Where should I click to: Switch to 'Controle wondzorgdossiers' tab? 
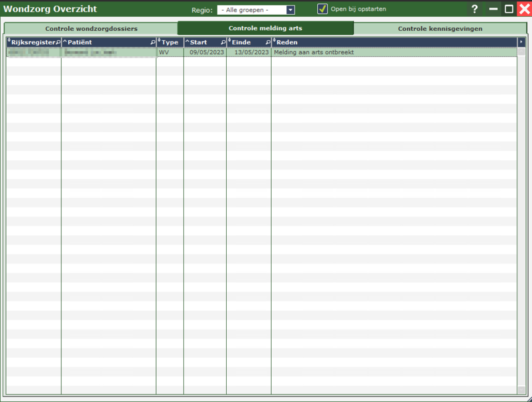click(91, 29)
